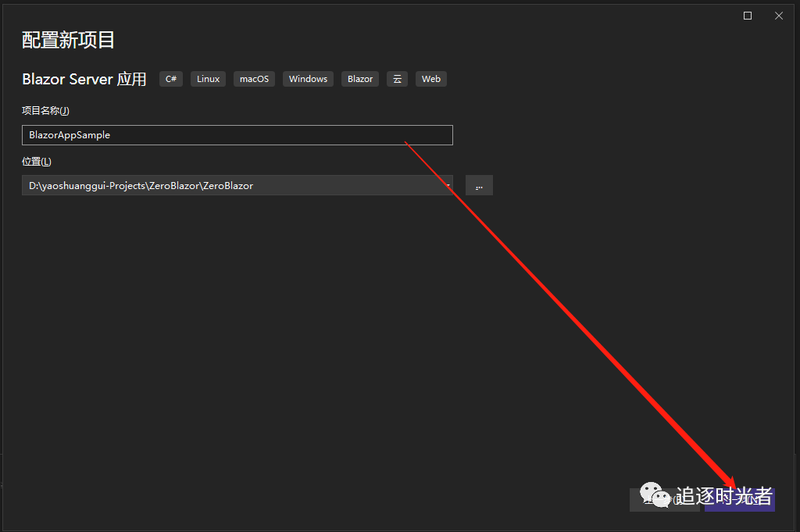Click the 项目名称(J) label
Image resolution: width=800 pixels, height=532 pixels.
(x=45, y=111)
